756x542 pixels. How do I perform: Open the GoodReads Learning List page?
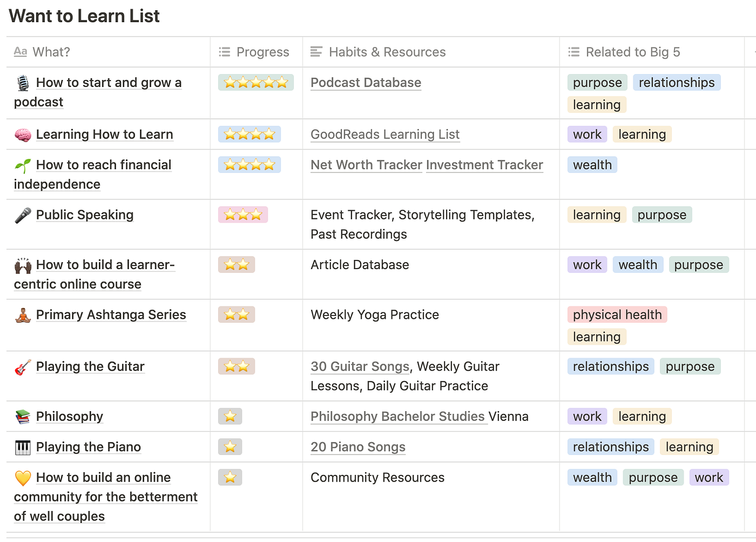tap(385, 134)
